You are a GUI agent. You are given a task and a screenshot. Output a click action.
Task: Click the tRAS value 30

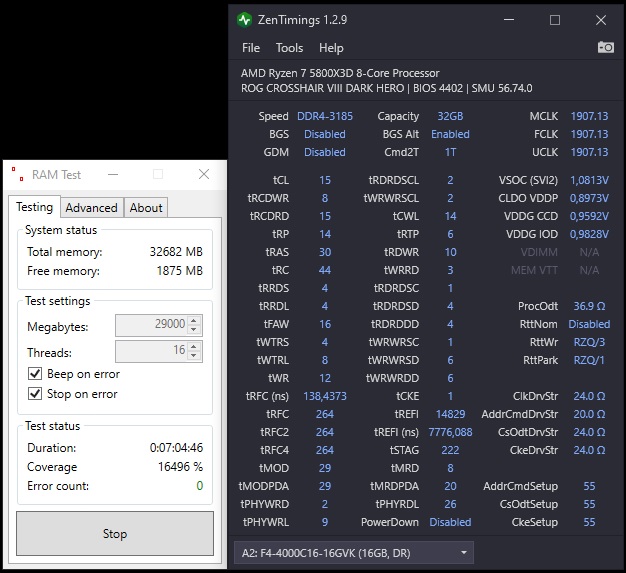click(x=325, y=252)
